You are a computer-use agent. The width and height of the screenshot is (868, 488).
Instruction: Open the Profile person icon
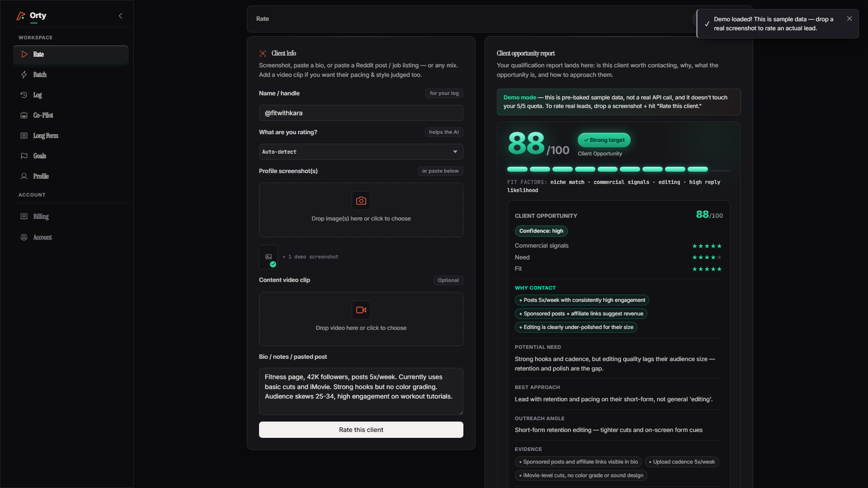coord(24,176)
